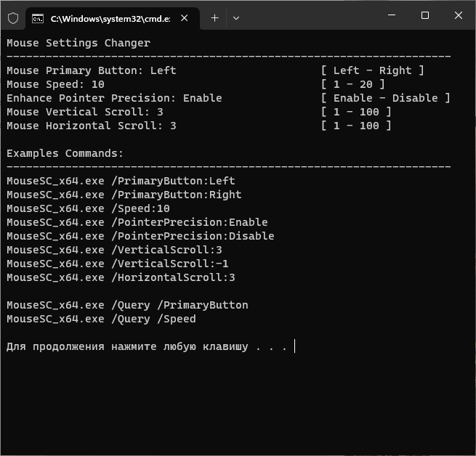Click the administrator shield icon in title bar

(12, 17)
